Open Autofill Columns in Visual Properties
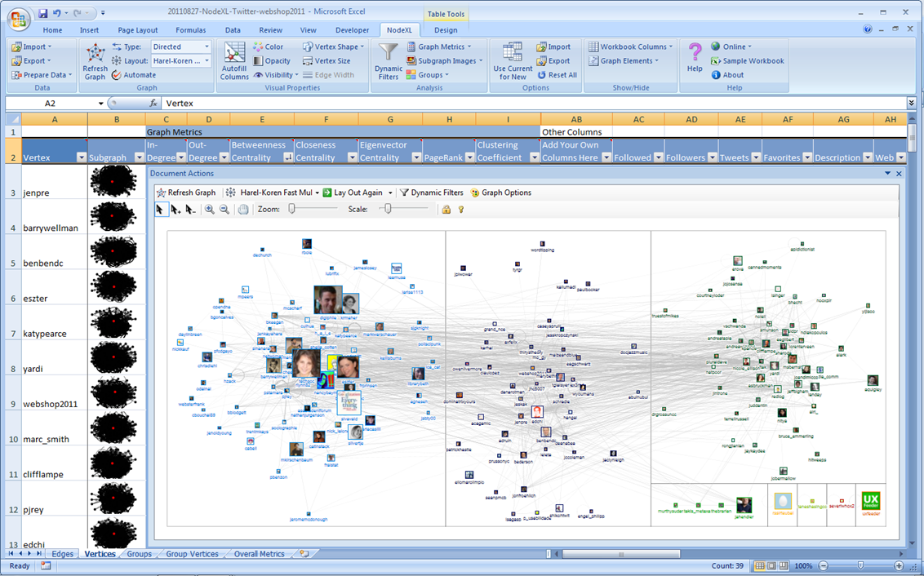Image resolution: width=924 pixels, height=576 pixels. [x=234, y=61]
